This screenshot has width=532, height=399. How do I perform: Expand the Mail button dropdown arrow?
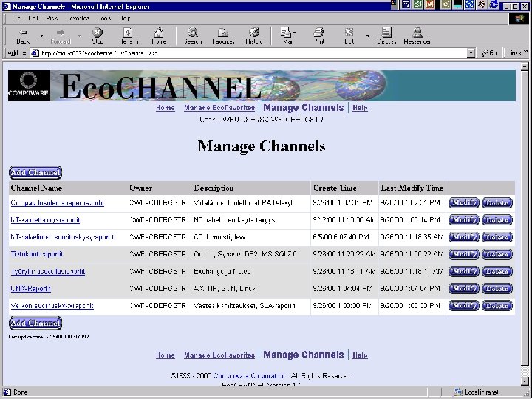coord(295,33)
